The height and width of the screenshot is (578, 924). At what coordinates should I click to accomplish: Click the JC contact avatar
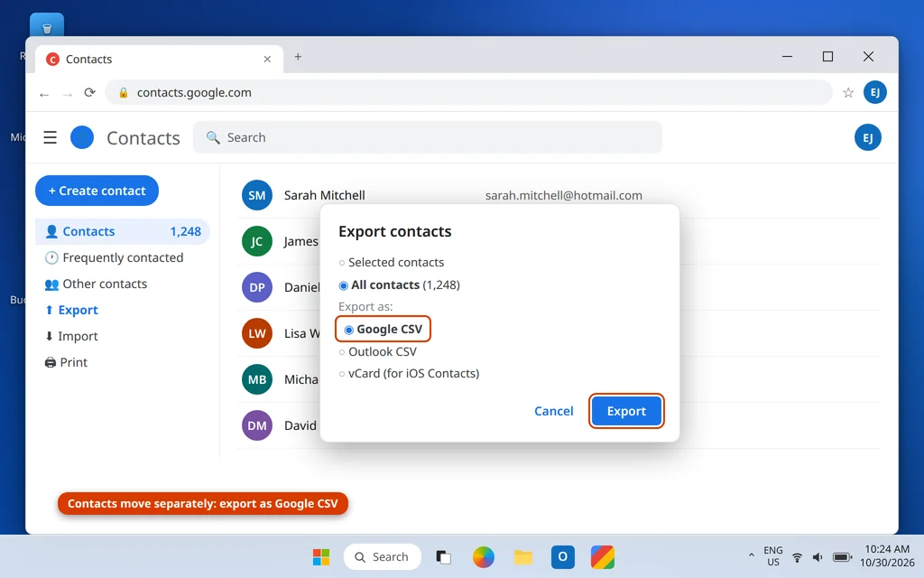257,241
